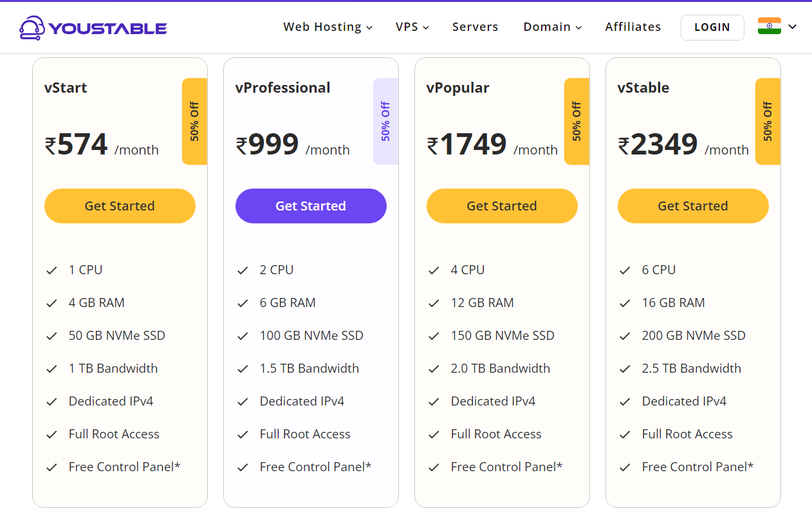This screenshot has height=513, width=812.
Task: Choose the purple vProfessional Get Started button
Action: (311, 206)
